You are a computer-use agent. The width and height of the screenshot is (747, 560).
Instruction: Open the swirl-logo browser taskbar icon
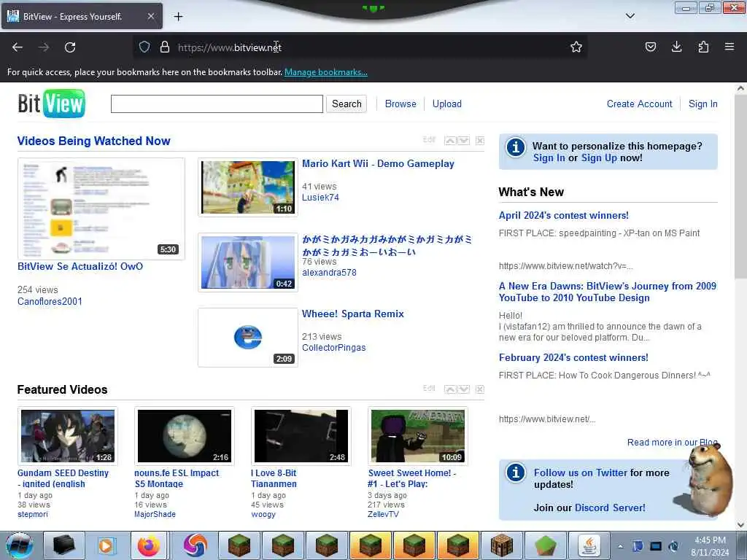click(196, 545)
